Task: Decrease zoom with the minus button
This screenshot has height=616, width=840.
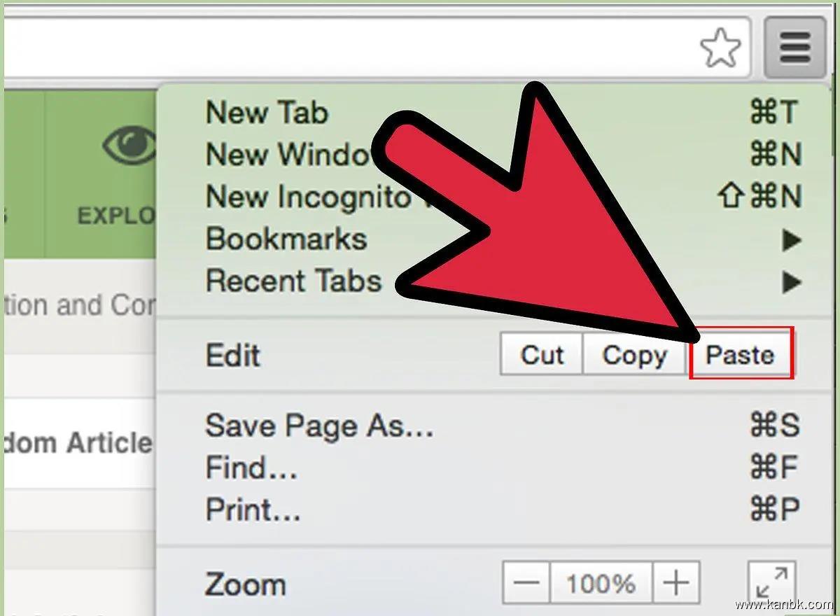Action: coord(527,583)
